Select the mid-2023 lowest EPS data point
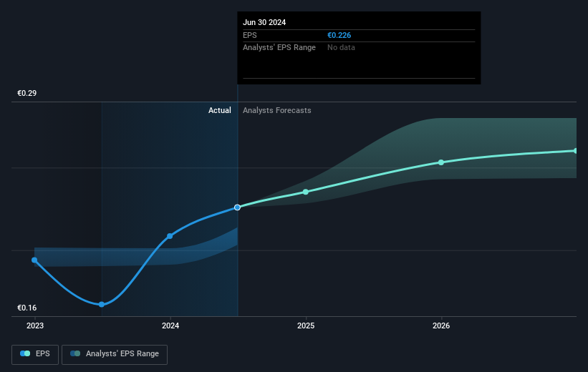588x372 pixels. coord(102,304)
